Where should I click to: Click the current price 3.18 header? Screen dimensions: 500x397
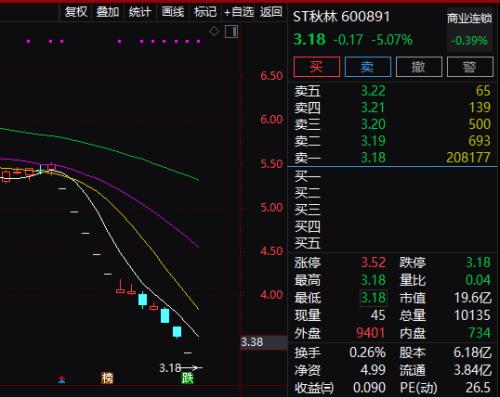pos(309,39)
